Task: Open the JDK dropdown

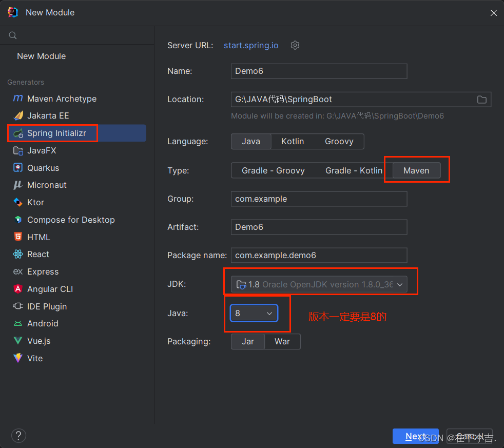Action: pyautogui.click(x=319, y=284)
